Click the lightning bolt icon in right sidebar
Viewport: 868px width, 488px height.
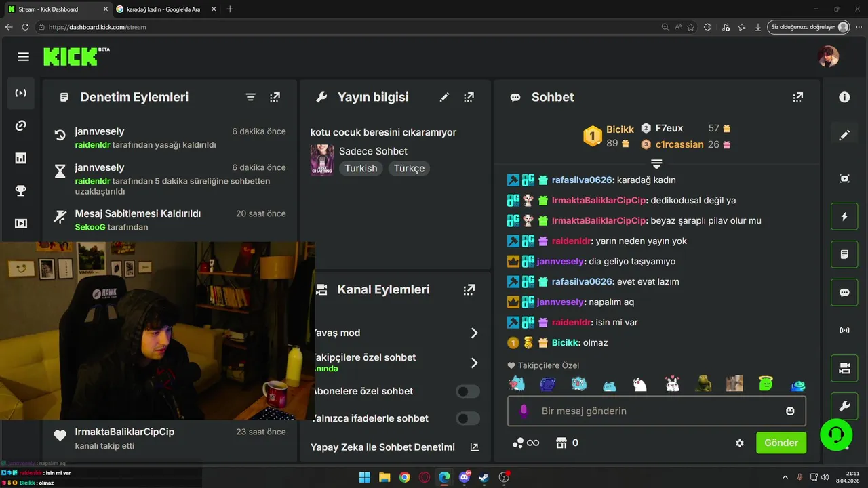(844, 217)
